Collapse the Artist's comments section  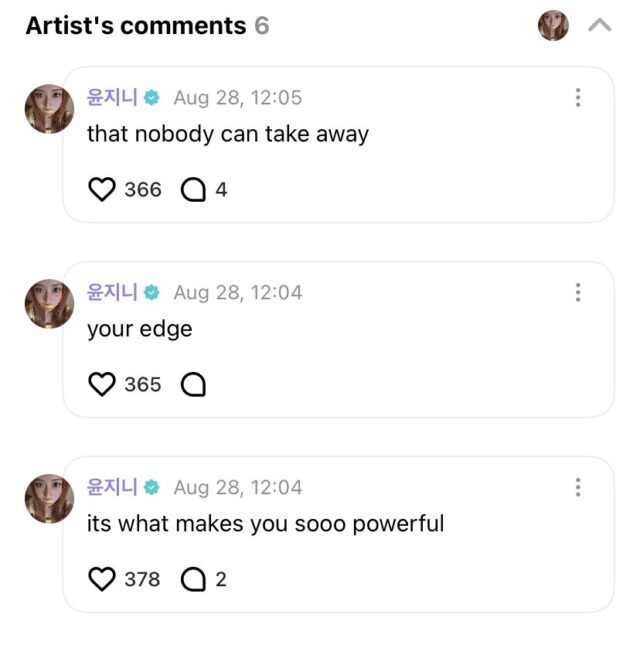coord(600,26)
